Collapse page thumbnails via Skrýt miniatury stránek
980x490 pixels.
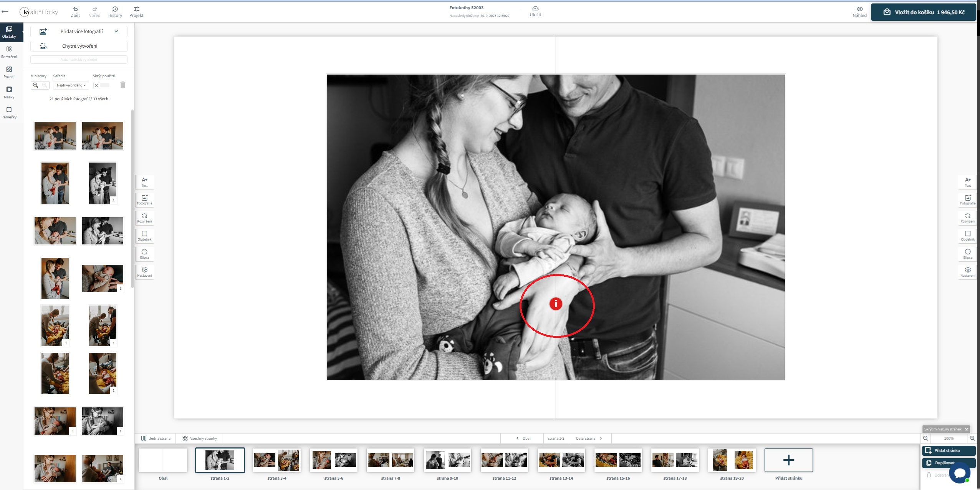tap(945, 429)
